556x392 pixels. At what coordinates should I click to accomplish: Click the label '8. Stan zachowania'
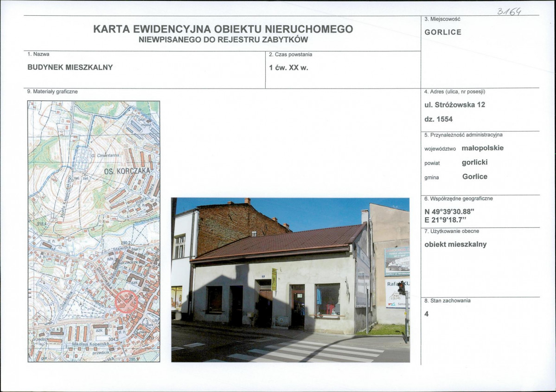[447, 301]
